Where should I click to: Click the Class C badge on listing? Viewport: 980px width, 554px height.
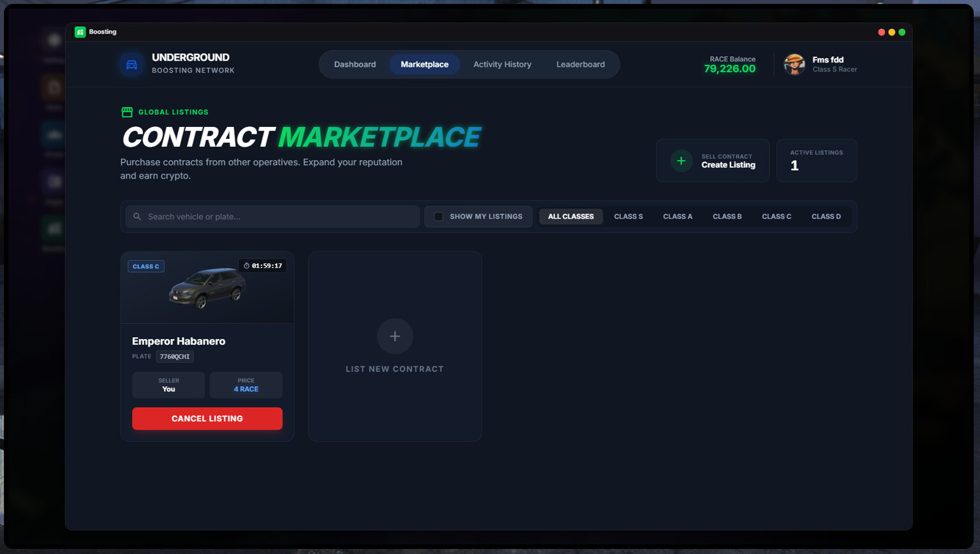coord(146,266)
